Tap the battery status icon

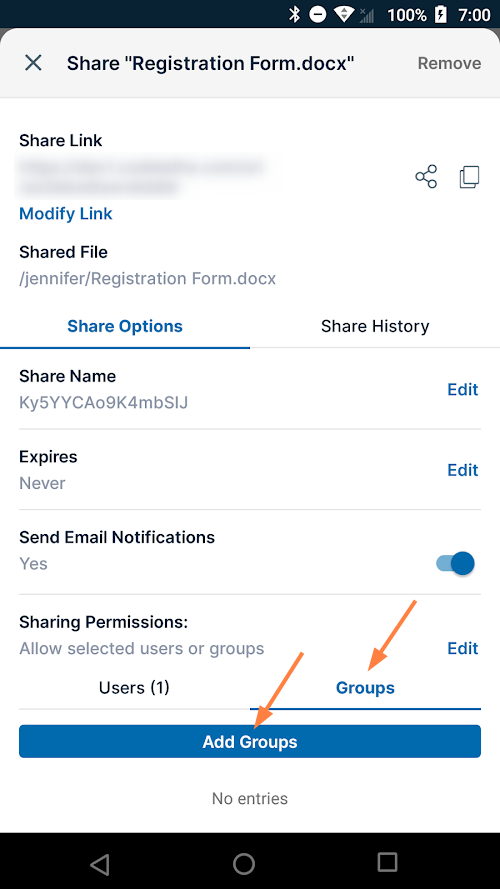click(x=440, y=14)
